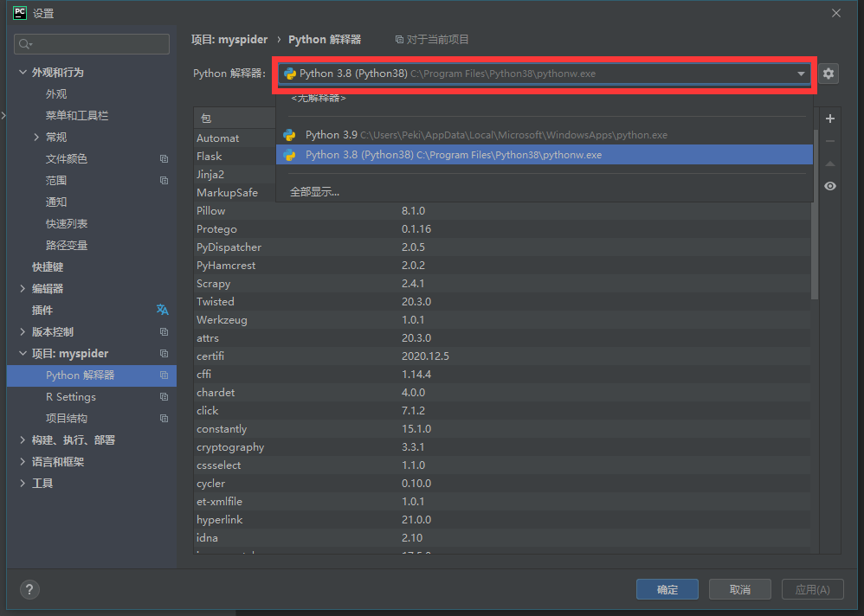Click the 确定 button
The image size is (864, 616).
pyautogui.click(x=667, y=589)
